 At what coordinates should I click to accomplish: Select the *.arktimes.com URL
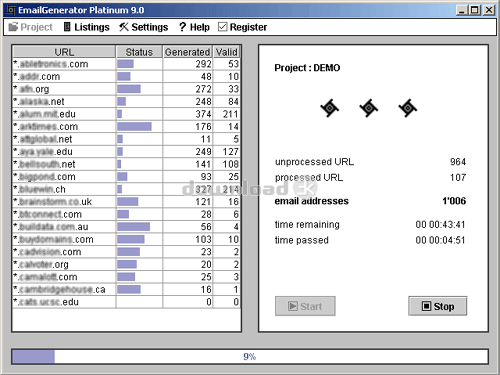point(46,127)
